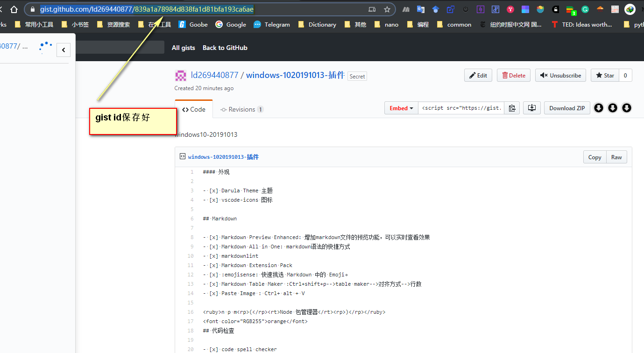Open the TED: Ideas worth bookmark

tap(582, 24)
